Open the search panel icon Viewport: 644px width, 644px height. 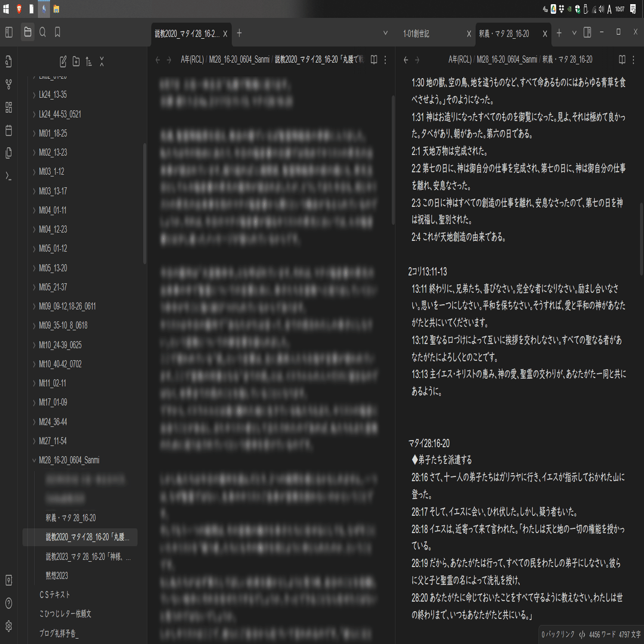pos(43,32)
